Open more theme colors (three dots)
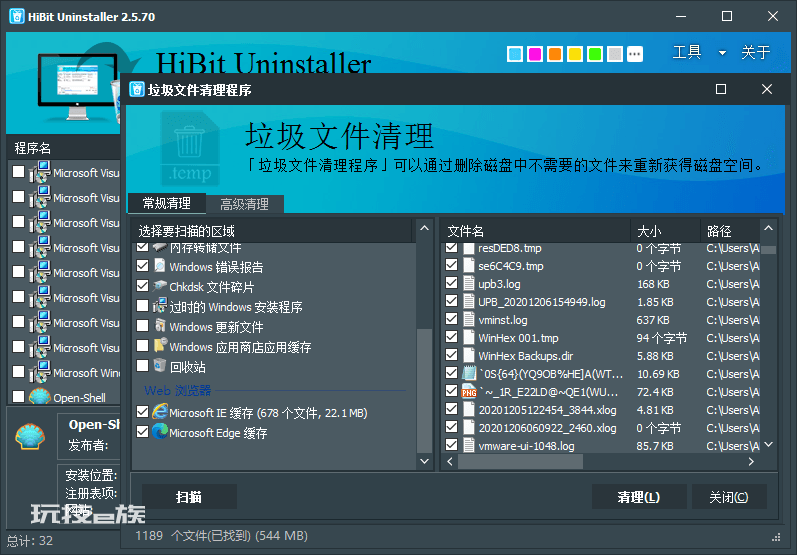797x555 pixels. point(634,53)
